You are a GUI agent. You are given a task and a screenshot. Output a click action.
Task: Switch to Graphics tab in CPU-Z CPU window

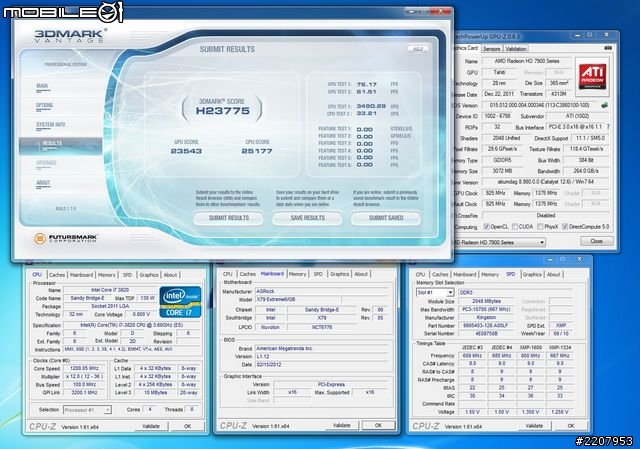(x=149, y=275)
